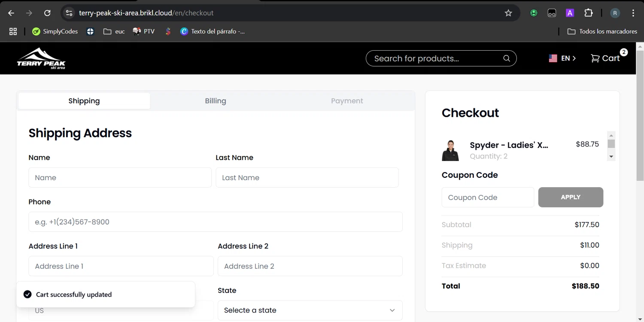Expand the EN language chevron
The width and height of the screenshot is (644, 322).
pyautogui.click(x=574, y=58)
